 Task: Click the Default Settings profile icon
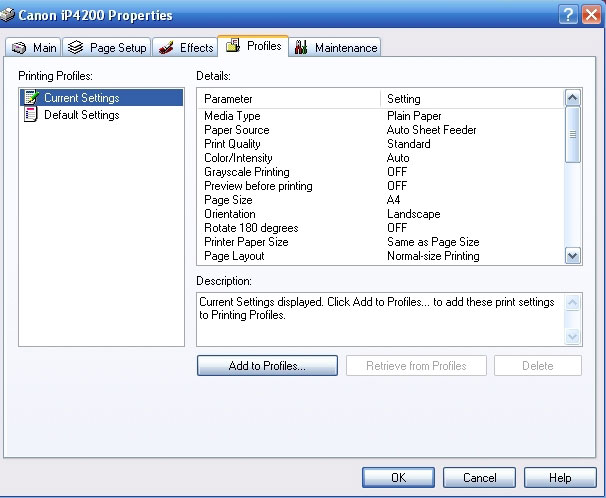[31, 114]
